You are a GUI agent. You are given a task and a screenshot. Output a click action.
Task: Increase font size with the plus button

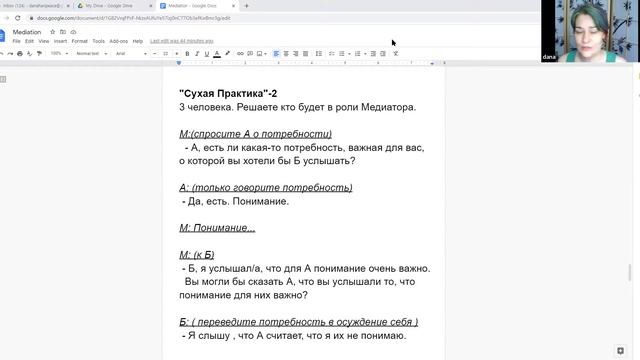(177, 53)
